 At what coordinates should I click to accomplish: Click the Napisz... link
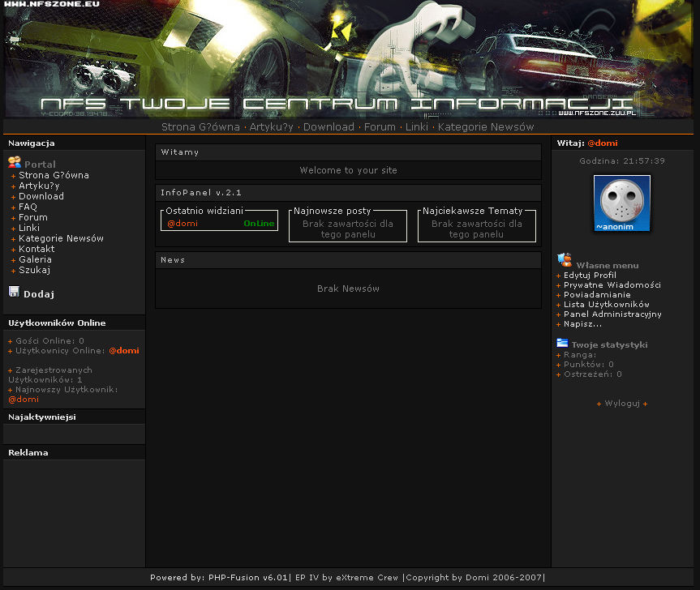(582, 323)
